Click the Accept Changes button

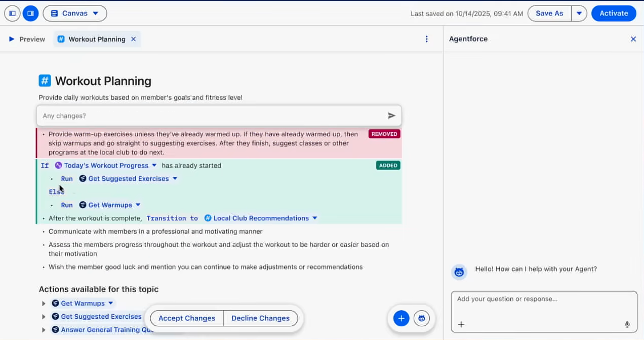(x=187, y=318)
